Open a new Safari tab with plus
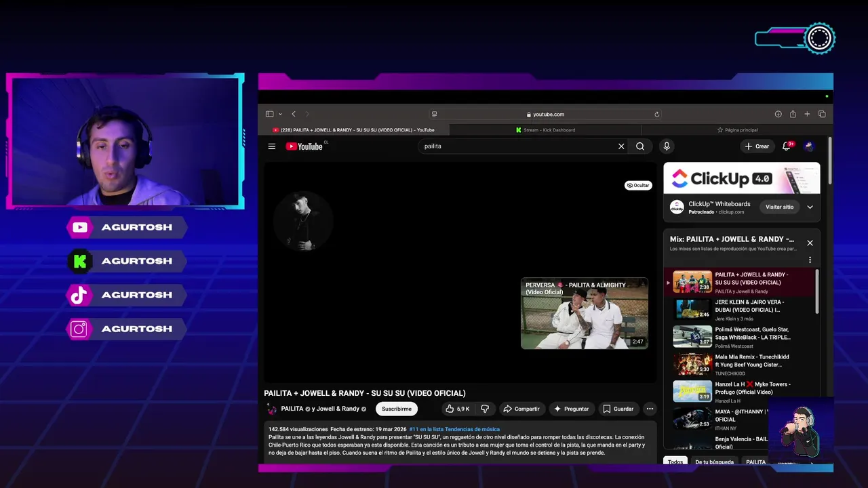This screenshot has width=868, height=488. 807,114
